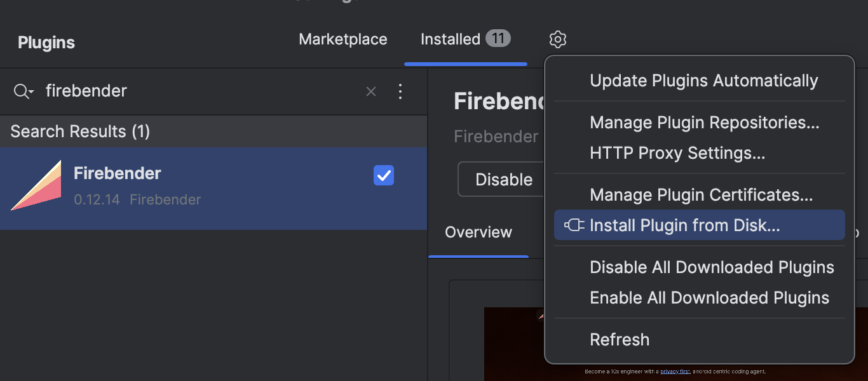This screenshot has height=381, width=868.
Task: Choose Install Plugin from Disk
Action: tap(684, 225)
